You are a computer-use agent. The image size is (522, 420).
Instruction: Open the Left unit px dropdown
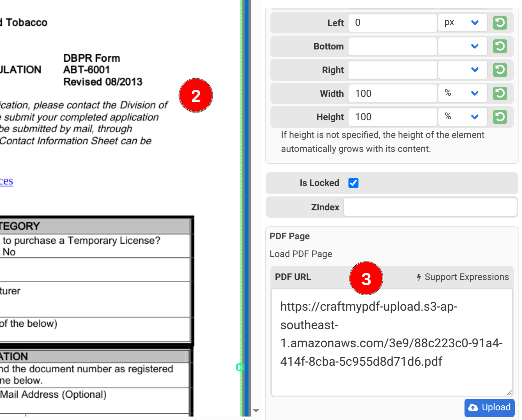462,23
